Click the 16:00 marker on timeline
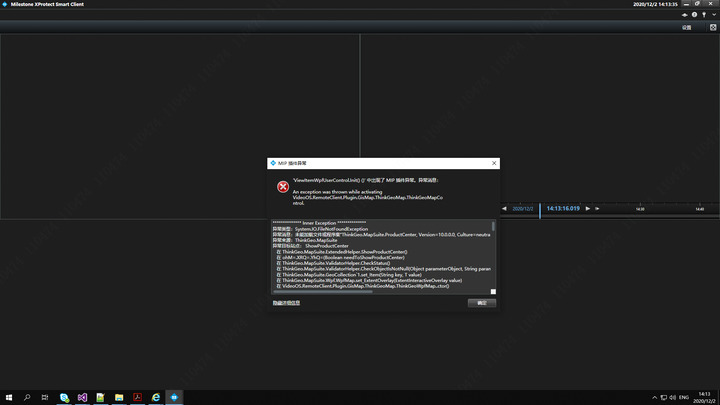This screenshot has height=405, width=720. pyautogui.click(x=640, y=209)
